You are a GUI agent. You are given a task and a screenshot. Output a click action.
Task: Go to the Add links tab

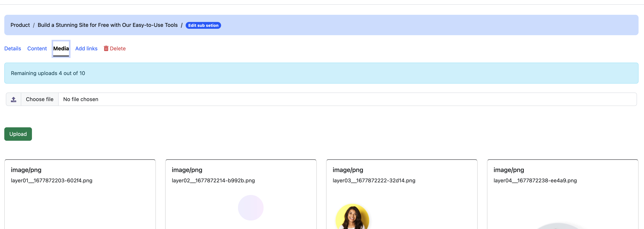86,48
